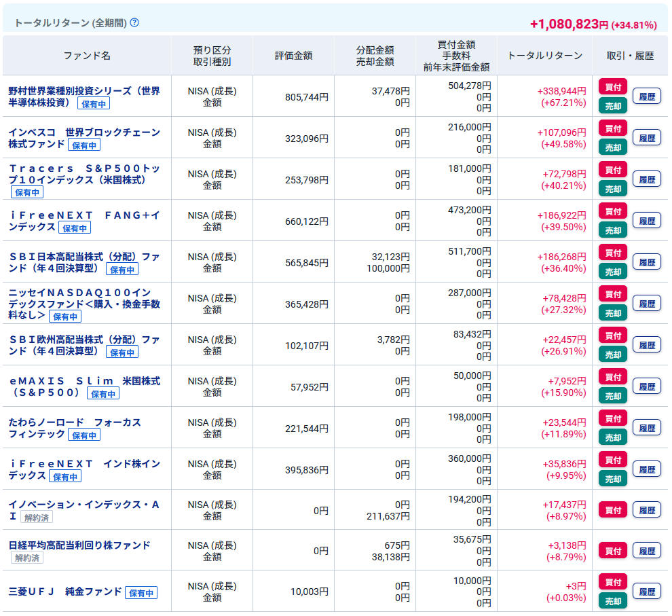Open the SBI日本高配当株式 fund link
Viewport: 672px width, 616px height.
(84, 262)
